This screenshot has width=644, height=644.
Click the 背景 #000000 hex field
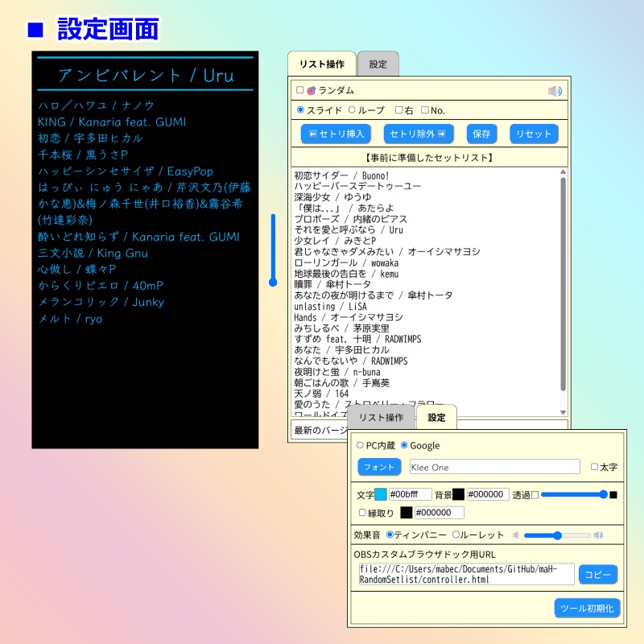[489, 494]
